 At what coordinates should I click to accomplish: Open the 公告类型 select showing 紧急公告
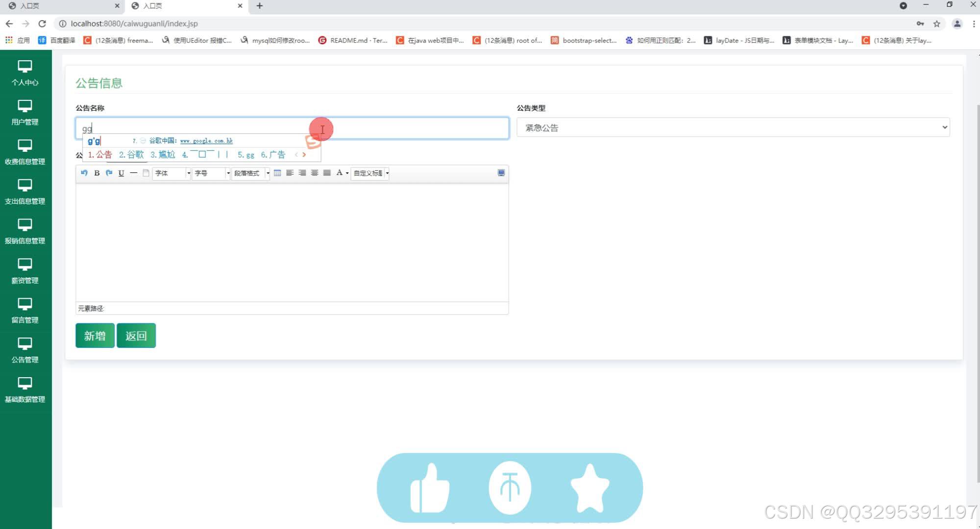[733, 127]
